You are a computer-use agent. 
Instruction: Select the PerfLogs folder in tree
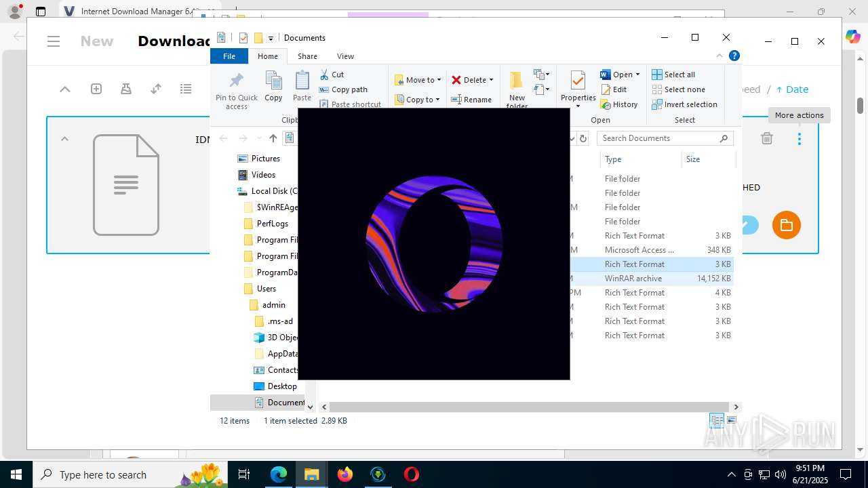pyautogui.click(x=272, y=224)
